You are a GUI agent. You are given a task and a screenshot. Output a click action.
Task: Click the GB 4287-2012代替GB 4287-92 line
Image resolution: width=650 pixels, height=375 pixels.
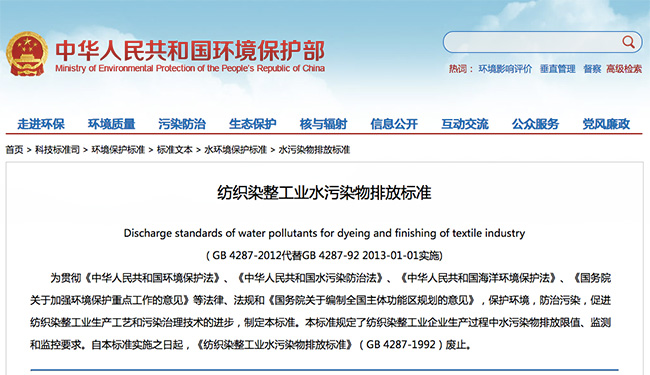pyautogui.click(x=325, y=255)
